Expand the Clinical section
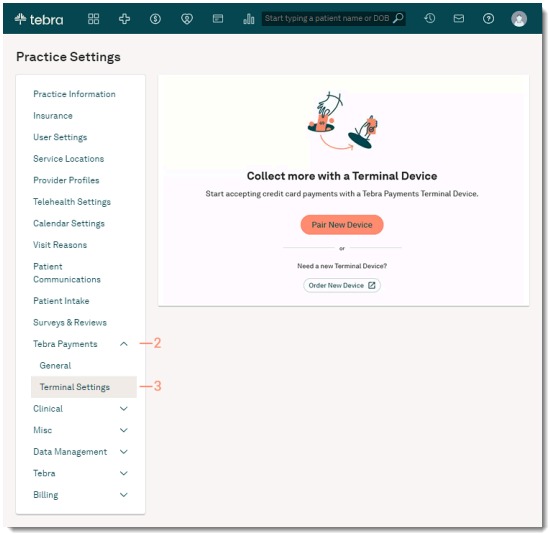The height and width of the screenshot is (534, 549). click(x=124, y=409)
